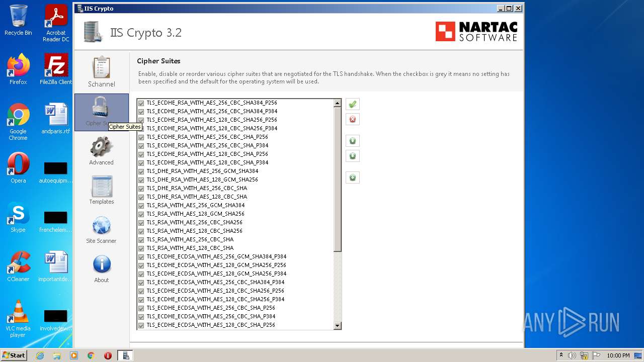
Task: Open the Opera desktop icon
Action: tap(18, 168)
